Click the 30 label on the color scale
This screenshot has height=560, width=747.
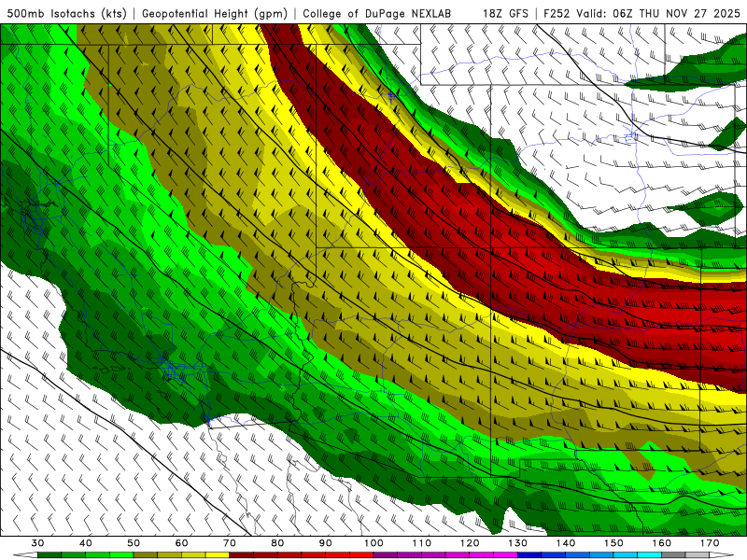click(x=37, y=543)
